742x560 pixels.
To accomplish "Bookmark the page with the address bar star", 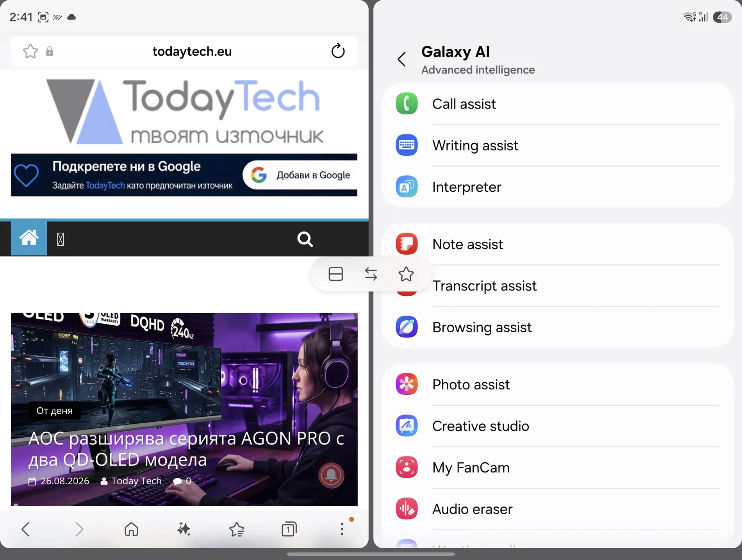I will coord(30,51).
